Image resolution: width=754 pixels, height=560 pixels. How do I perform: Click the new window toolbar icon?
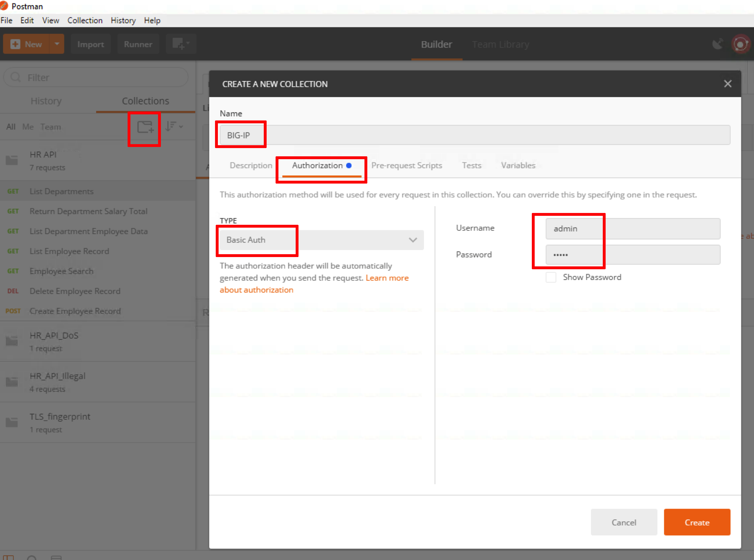point(181,44)
